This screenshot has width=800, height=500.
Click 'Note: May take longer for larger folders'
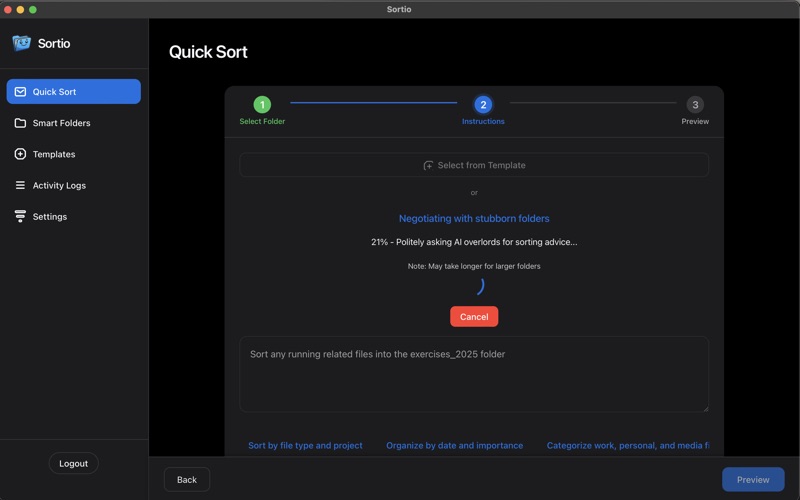(x=474, y=266)
